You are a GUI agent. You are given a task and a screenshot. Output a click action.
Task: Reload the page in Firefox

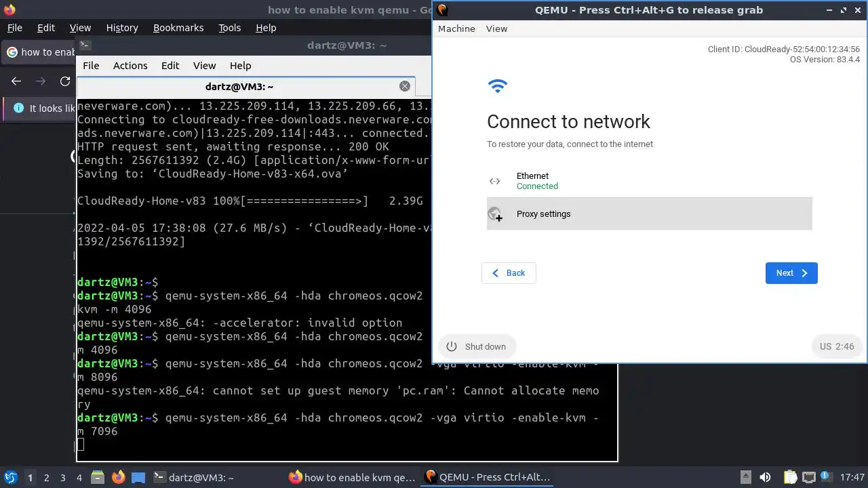(65, 81)
